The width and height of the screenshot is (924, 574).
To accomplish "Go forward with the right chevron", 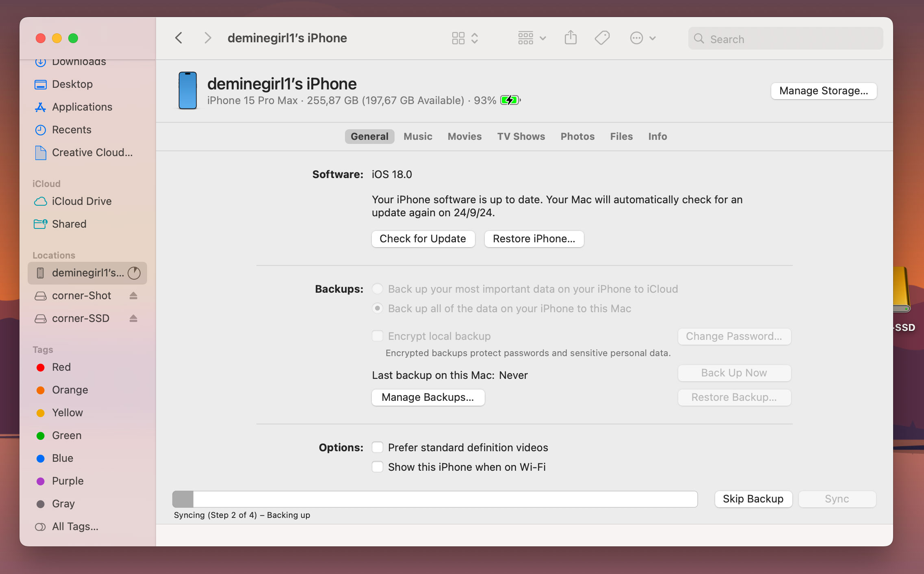I will pos(208,38).
